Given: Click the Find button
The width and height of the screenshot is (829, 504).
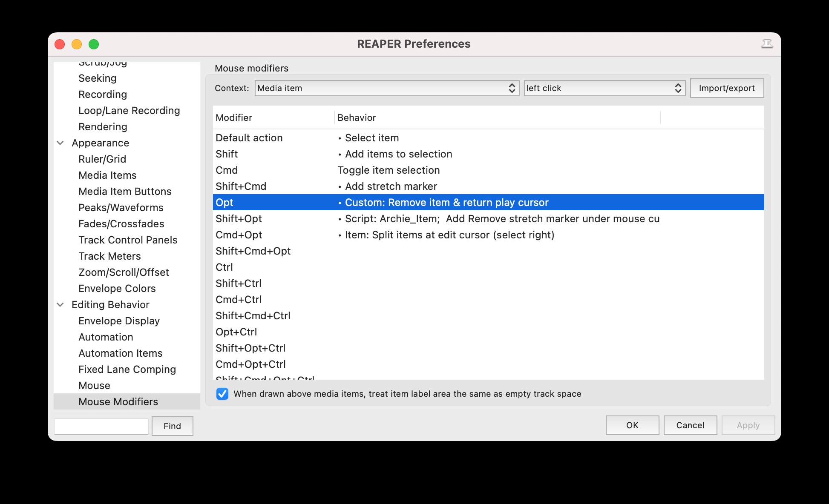Looking at the screenshot, I should point(172,425).
